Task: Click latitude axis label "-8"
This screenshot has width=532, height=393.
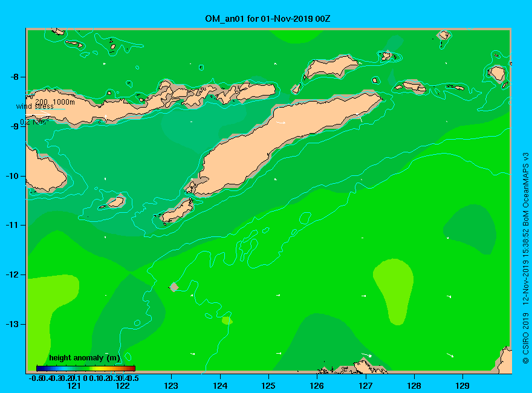Action: (x=14, y=77)
